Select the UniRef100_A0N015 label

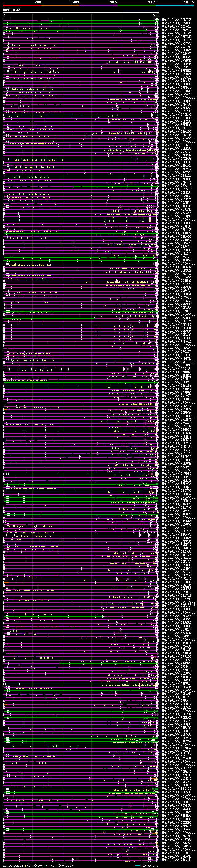(177, 342)
